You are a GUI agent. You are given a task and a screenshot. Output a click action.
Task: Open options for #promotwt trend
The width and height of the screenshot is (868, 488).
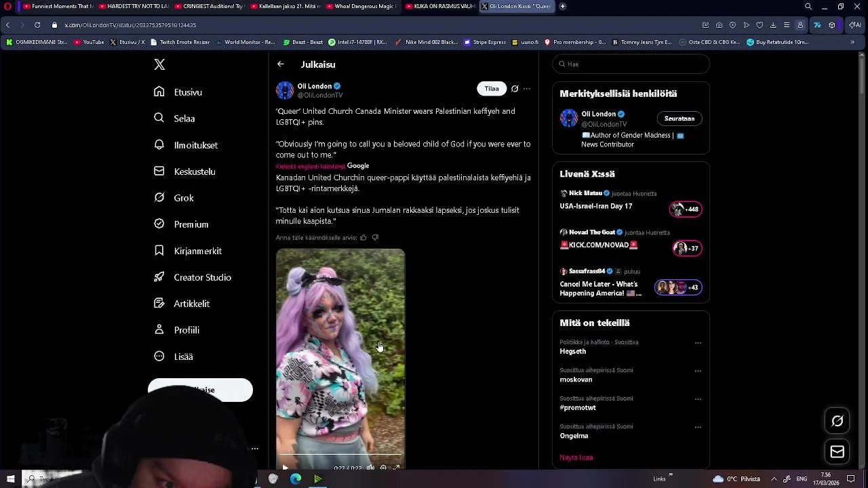(x=698, y=399)
